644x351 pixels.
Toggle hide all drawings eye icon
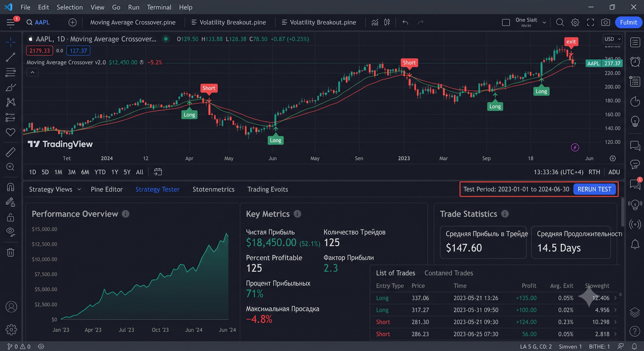(x=11, y=232)
